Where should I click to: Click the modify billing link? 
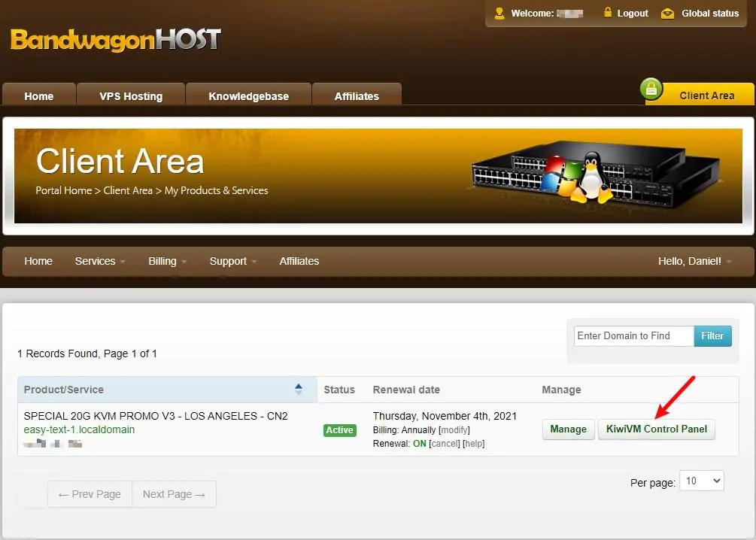click(x=454, y=430)
